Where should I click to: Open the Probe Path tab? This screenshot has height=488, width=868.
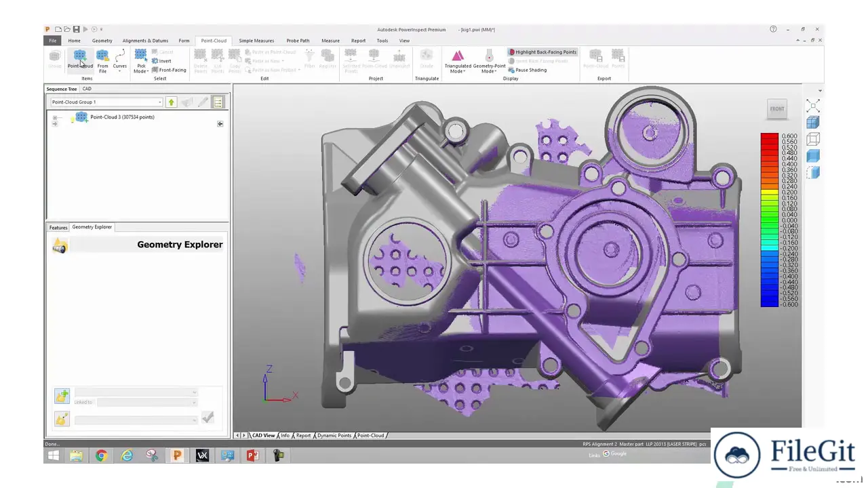(x=298, y=41)
